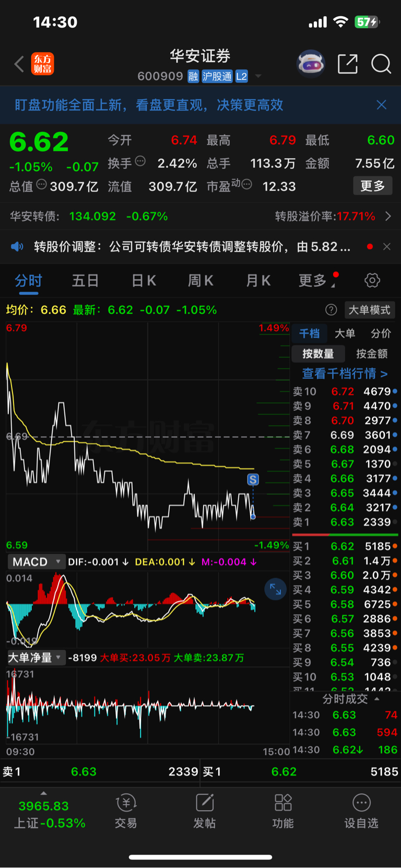The image size is (401, 868).
Task: Choose 按金额 view
Action: pos(372,354)
